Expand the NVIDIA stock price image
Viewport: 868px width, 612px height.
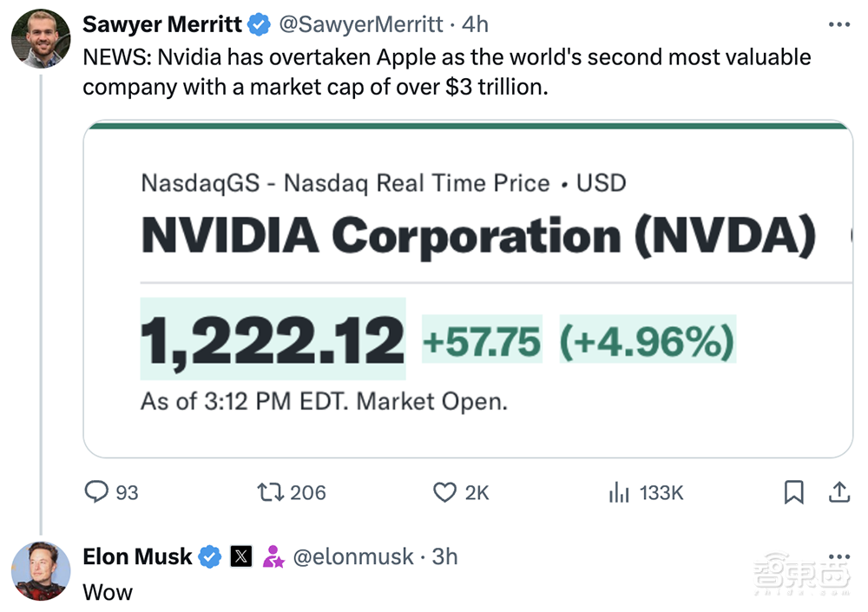468,288
